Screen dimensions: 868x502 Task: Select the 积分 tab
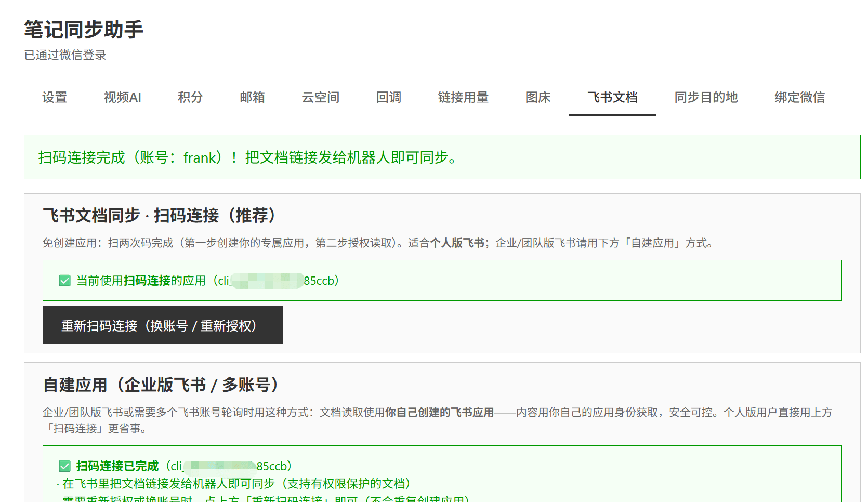coord(190,97)
